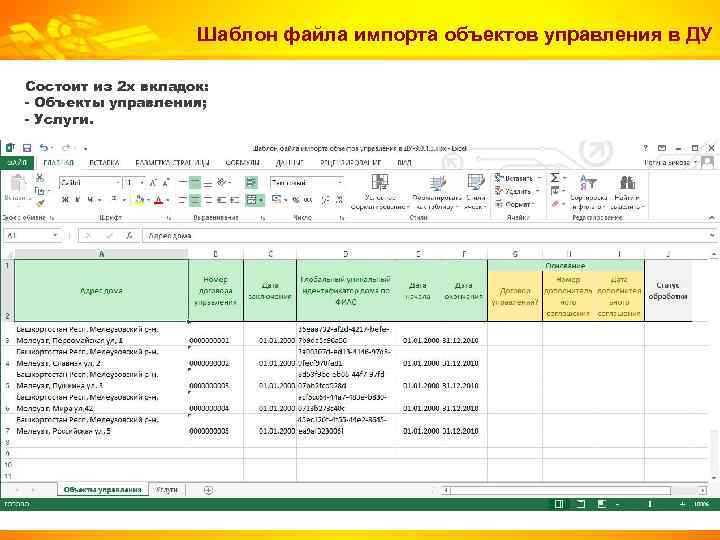This screenshot has height=540, width=720.
Task: Collapse the ribbon with the chevron
Action: pyautogui.click(x=712, y=218)
